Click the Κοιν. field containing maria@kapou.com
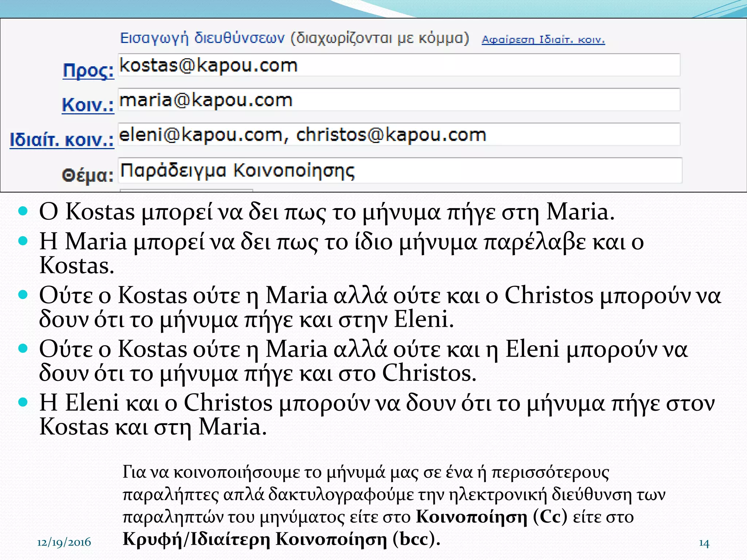747x560 pixels. (x=399, y=100)
